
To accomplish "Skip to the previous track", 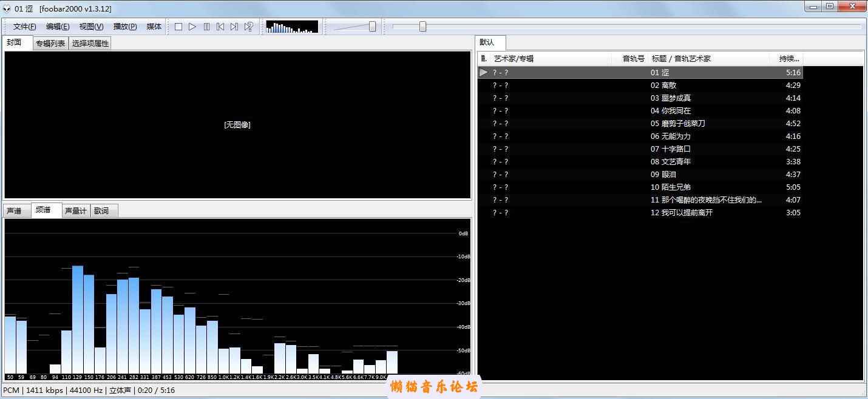I will coord(220,27).
